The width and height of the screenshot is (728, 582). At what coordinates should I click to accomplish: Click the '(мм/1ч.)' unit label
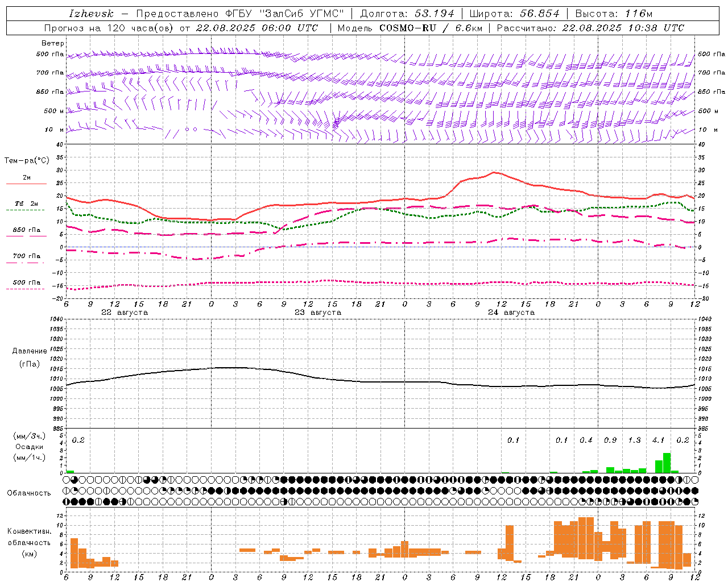click(29, 458)
